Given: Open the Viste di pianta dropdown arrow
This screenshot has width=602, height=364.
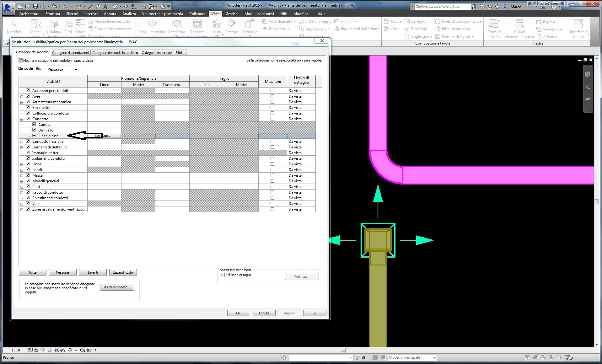Looking at the screenshot, I should (x=295, y=22).
